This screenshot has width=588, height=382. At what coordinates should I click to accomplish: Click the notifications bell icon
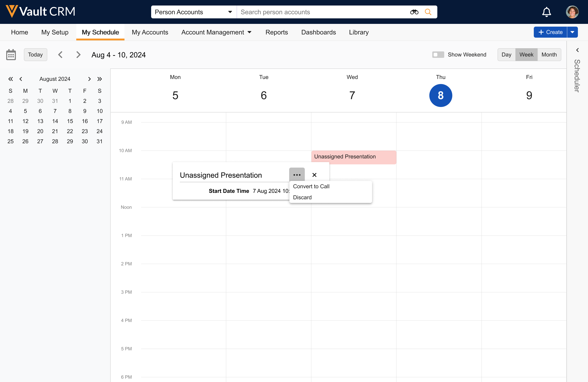click(x=546, y=12)
